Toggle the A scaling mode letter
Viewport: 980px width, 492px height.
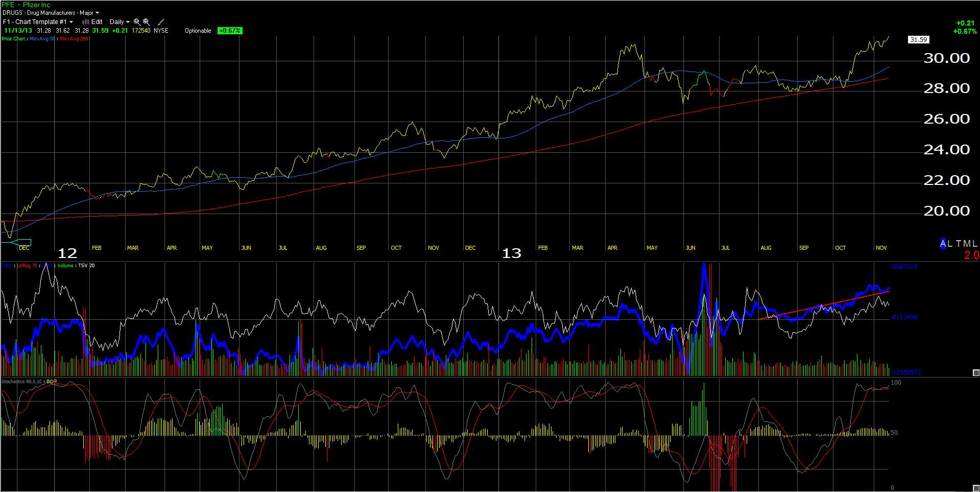click(x=943, y=244)
